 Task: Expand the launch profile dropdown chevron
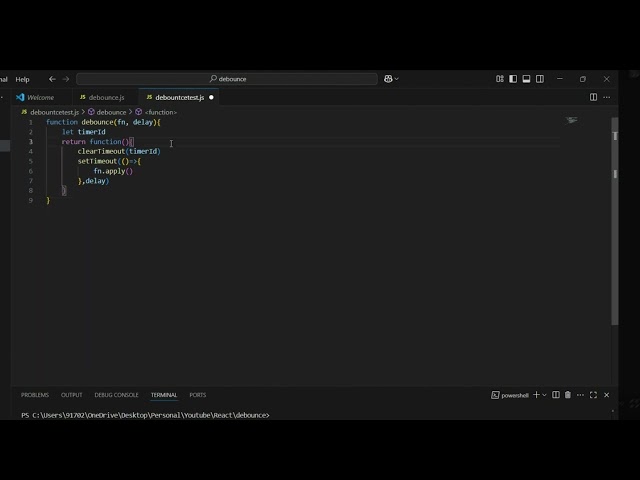coord(544,395)
